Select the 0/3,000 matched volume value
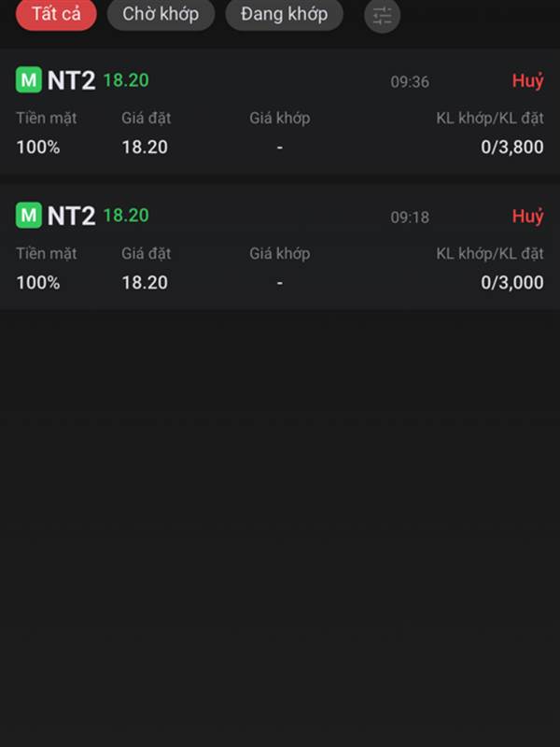The width and height of the screenshot is (560, 747). [511, 283]
